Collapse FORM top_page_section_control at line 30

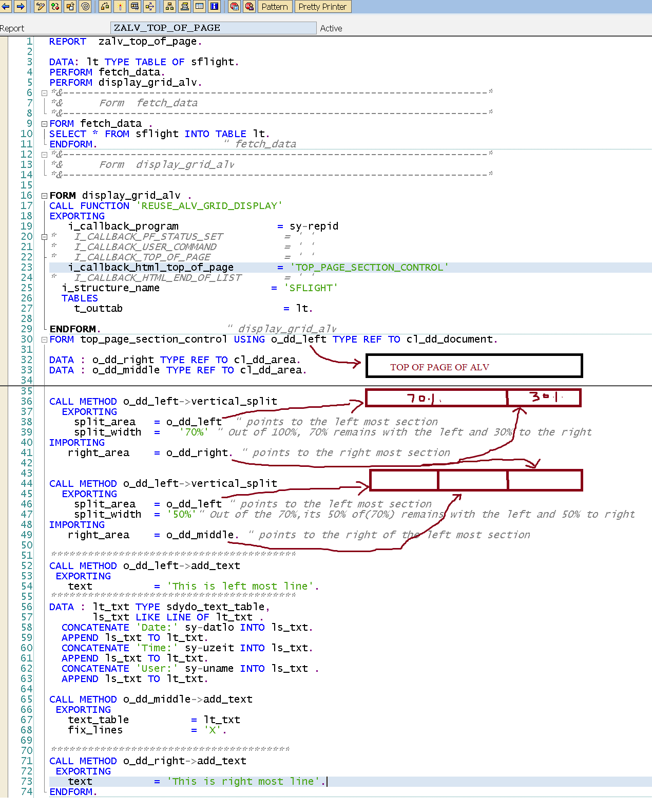point(45,339)
